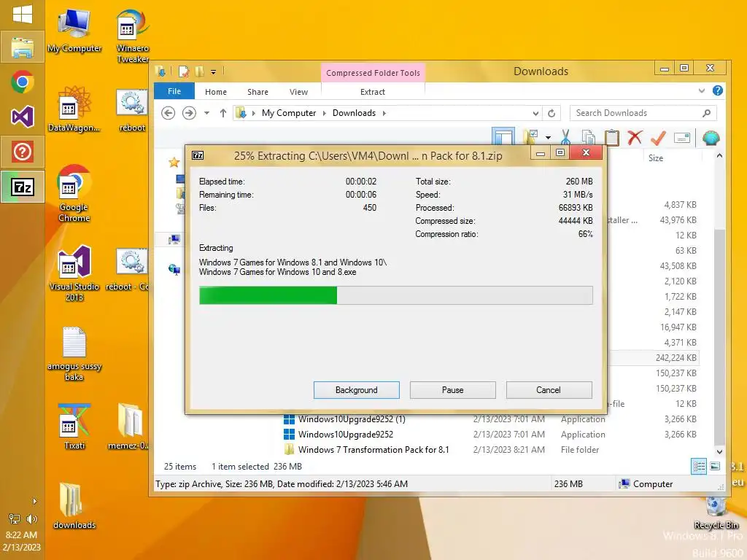747x560 pixels.
Task: Switch to the View ribbon tab
Action: [x=298, y=92]
